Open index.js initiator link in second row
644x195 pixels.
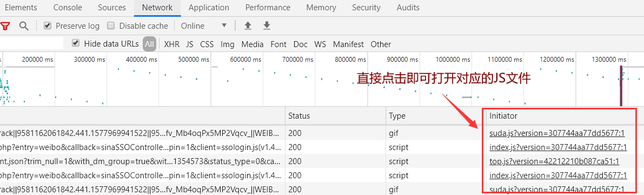[x=558, y=147]
